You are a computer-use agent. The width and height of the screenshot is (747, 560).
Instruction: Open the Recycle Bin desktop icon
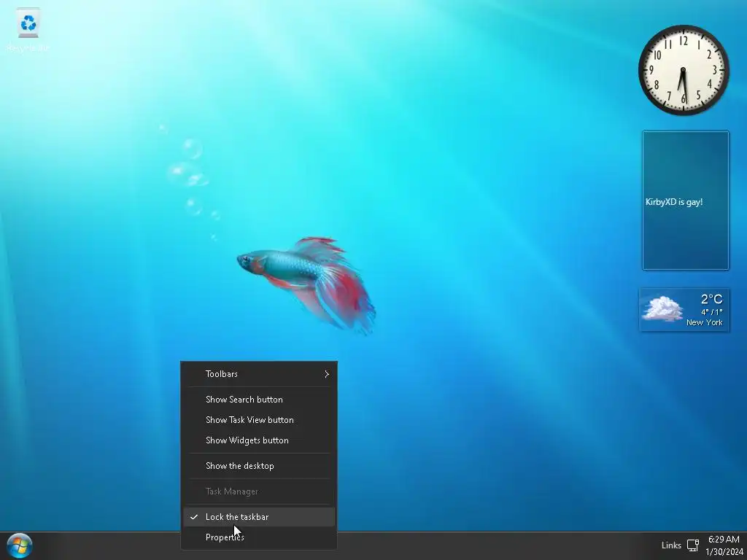pos(28,30)
